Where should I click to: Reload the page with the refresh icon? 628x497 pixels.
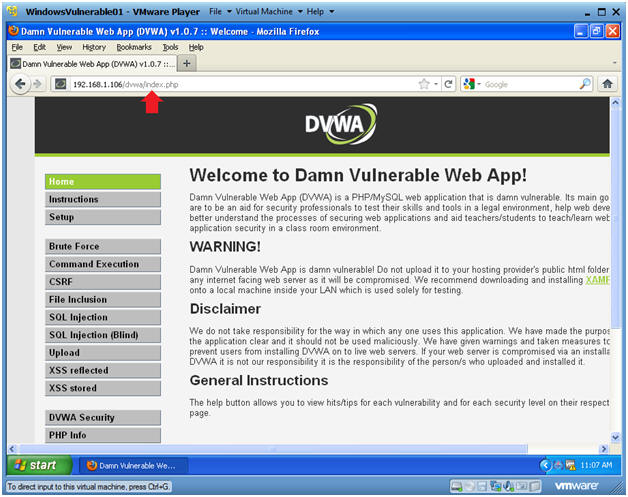click(448, 84)
